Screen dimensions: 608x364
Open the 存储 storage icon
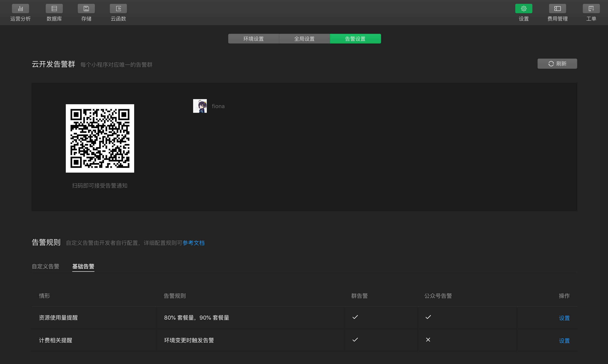(x=86, y=9)
